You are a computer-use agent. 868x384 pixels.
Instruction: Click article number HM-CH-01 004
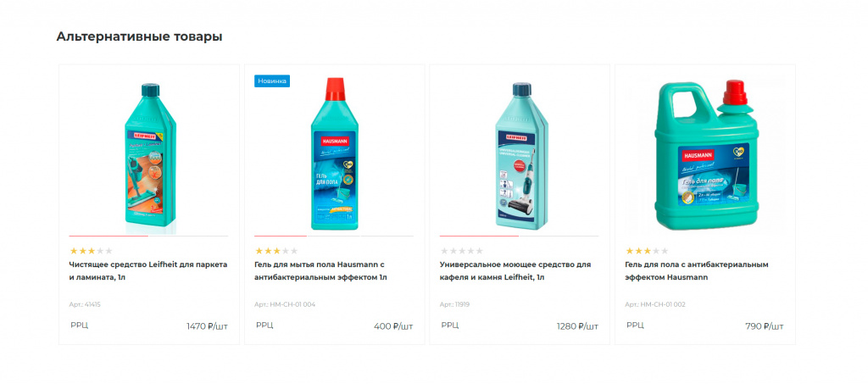(285, 303)
